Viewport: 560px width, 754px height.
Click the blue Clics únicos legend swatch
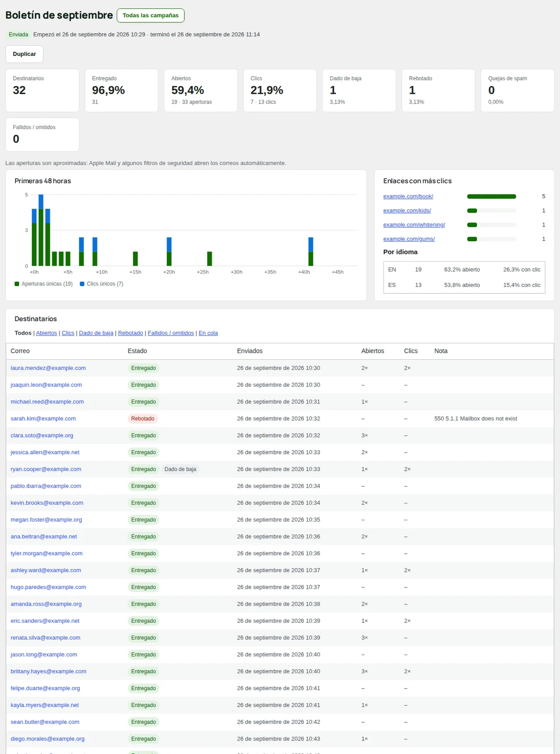(x=82, y=284)
